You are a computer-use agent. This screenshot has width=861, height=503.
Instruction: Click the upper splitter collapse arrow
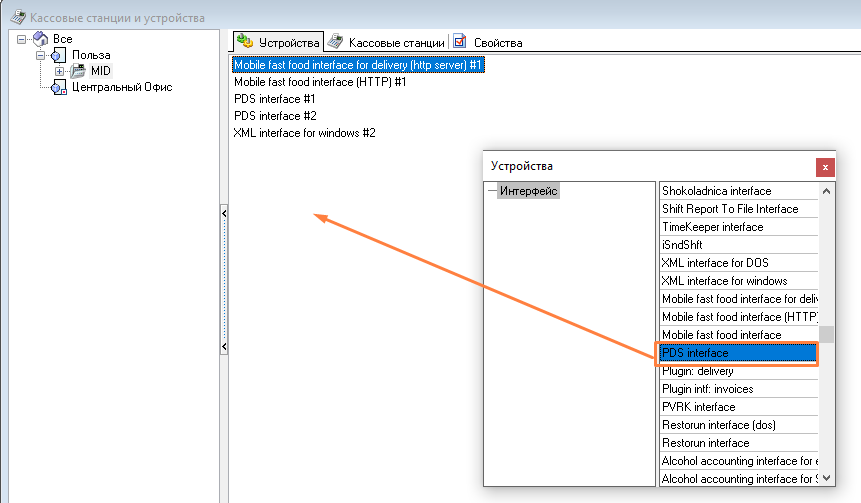(x=224, y=214)
